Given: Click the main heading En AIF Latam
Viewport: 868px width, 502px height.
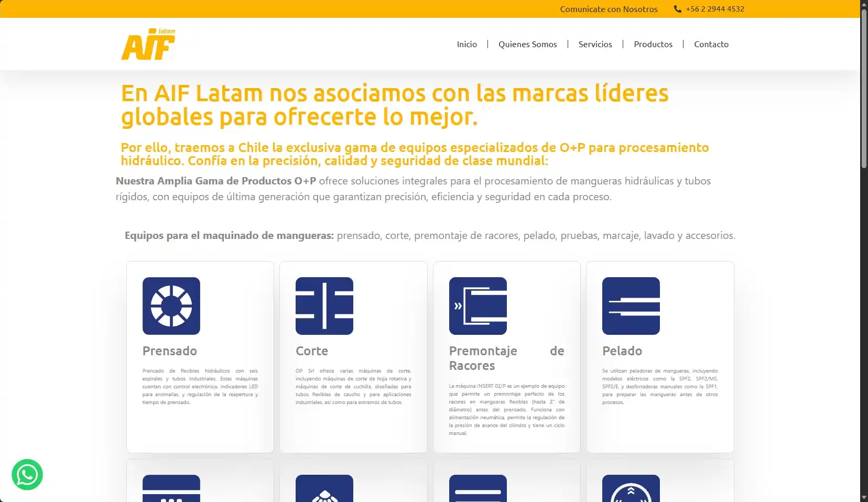Looking at the screenshot, I should [395, 105].
